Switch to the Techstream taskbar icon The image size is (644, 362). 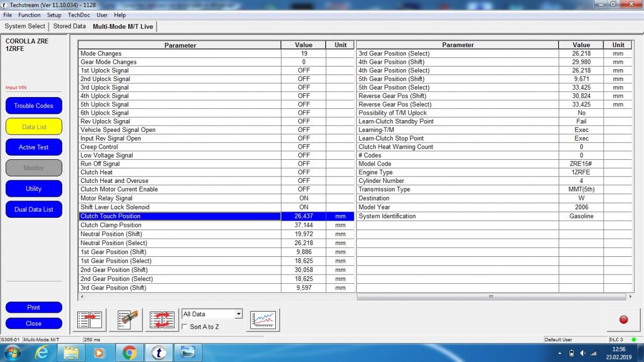158,353
